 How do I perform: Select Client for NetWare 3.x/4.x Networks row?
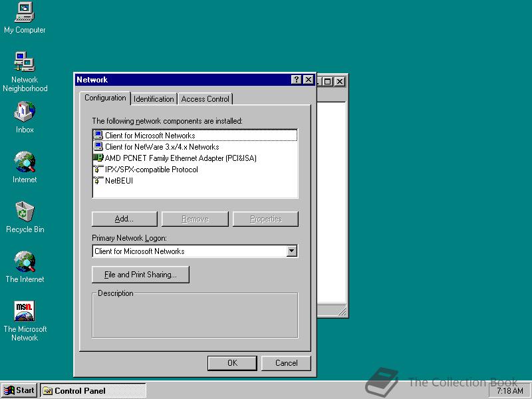tap(195, 146)
